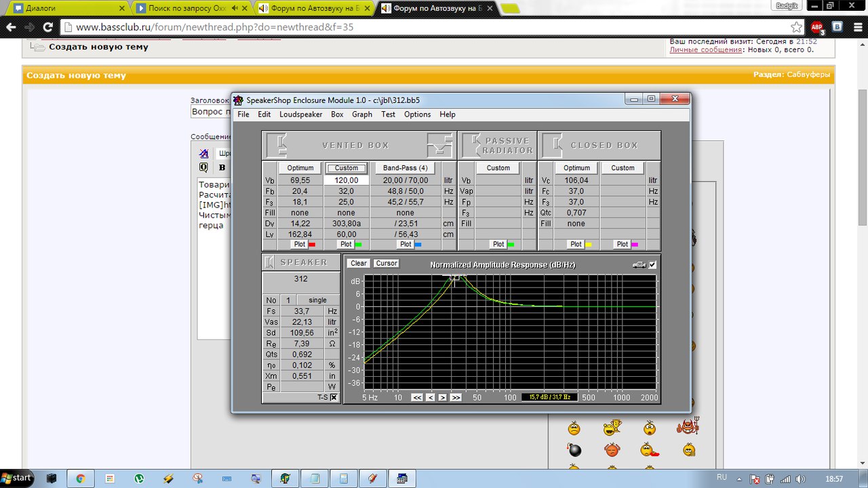Viewport: 868px width, 488px height.
Task: Open the Options menu
Action: point(418,115)
